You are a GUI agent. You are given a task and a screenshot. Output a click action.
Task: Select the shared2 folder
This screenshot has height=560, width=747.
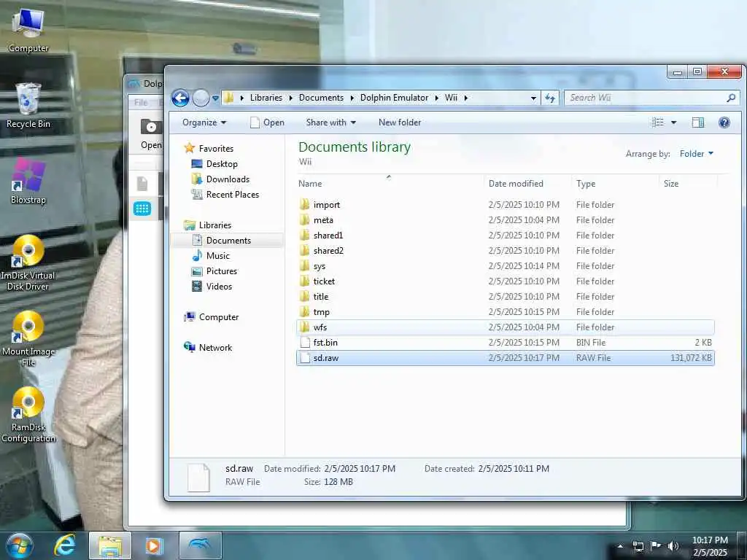(505, 251)
